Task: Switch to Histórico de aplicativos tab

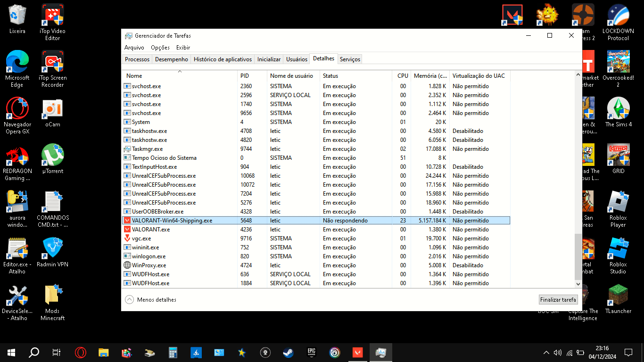Action: [x=223, y=59]
